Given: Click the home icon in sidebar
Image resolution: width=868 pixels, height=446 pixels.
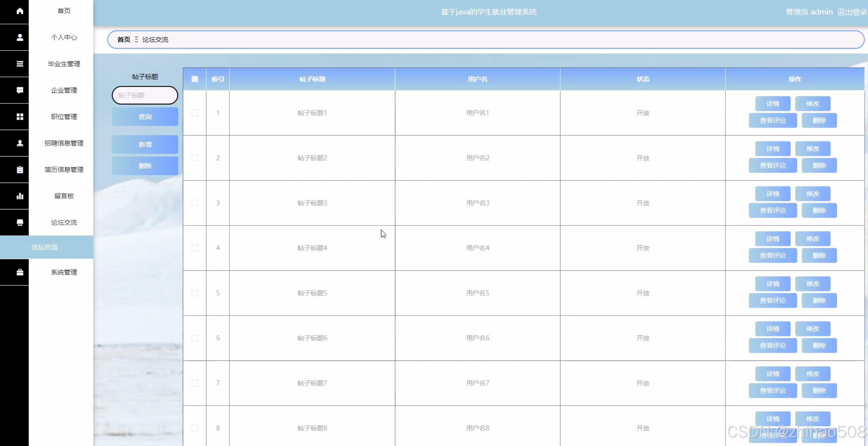Looking at the screenshot, I should 20,11.
